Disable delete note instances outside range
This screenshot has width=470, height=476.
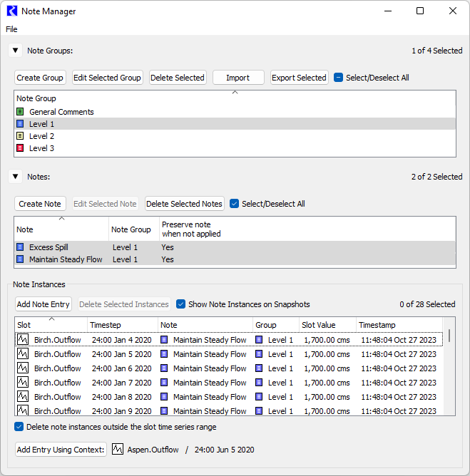click(19, 427)
